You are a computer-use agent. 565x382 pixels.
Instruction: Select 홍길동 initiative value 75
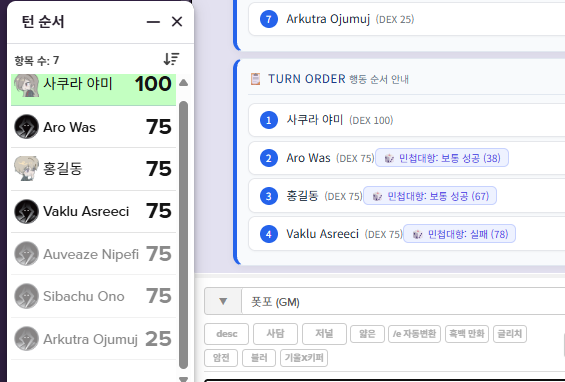point(159,169)
